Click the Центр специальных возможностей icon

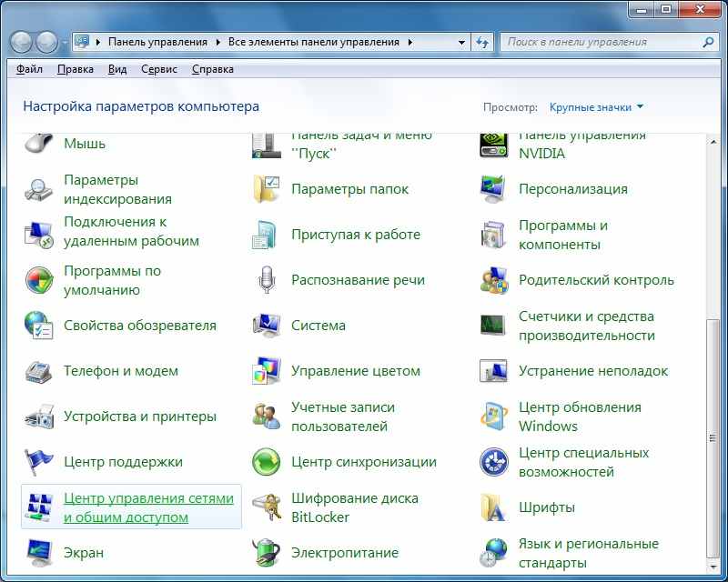point(493,462)
